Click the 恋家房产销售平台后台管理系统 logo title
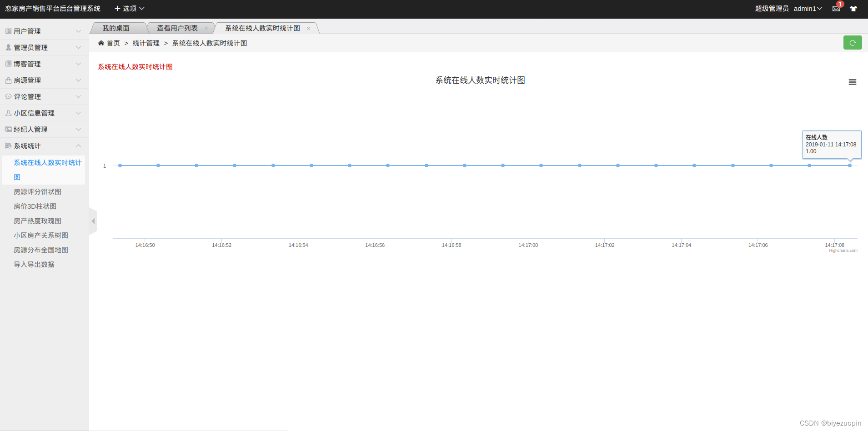 coord(53,9)
